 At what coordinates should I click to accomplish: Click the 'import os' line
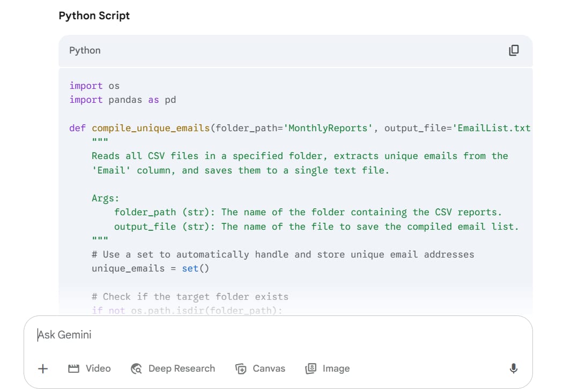94,86
